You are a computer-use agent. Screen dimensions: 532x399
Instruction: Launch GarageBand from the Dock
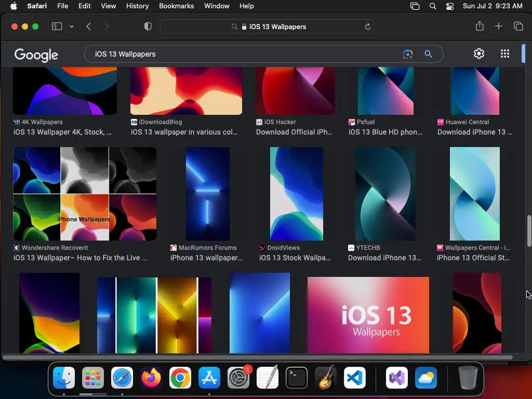click(x=326, y=378)
